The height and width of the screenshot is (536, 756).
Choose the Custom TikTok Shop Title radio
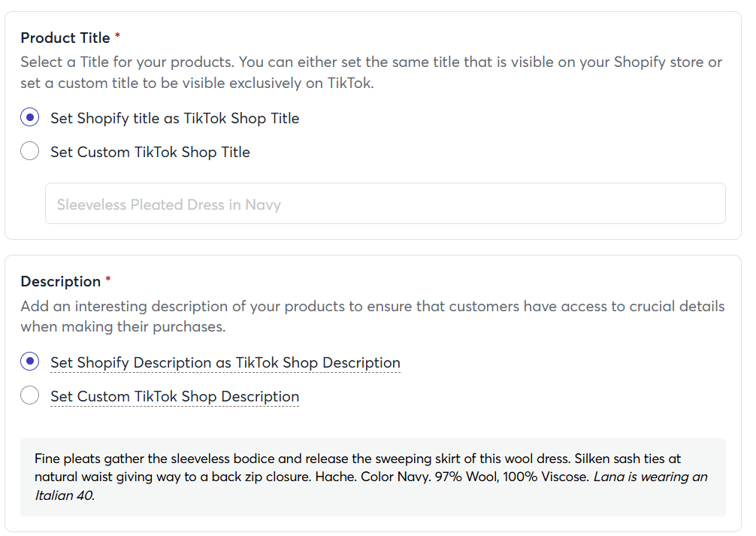(x=30, y=152)
